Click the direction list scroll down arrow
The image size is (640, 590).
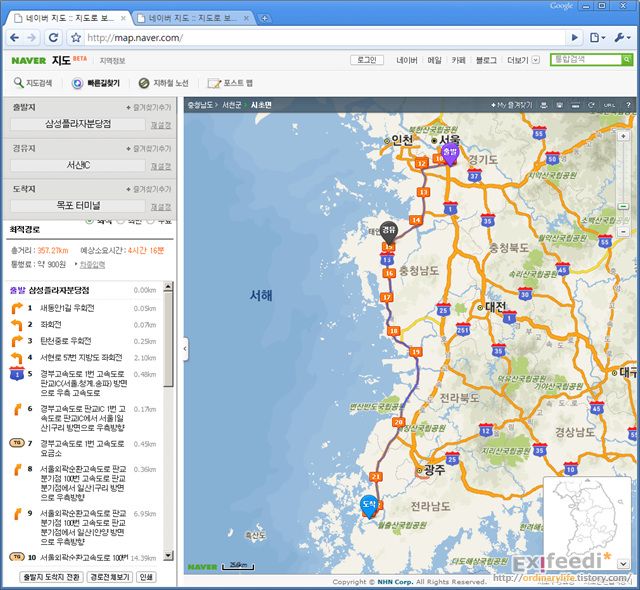[x=169, y=556]
